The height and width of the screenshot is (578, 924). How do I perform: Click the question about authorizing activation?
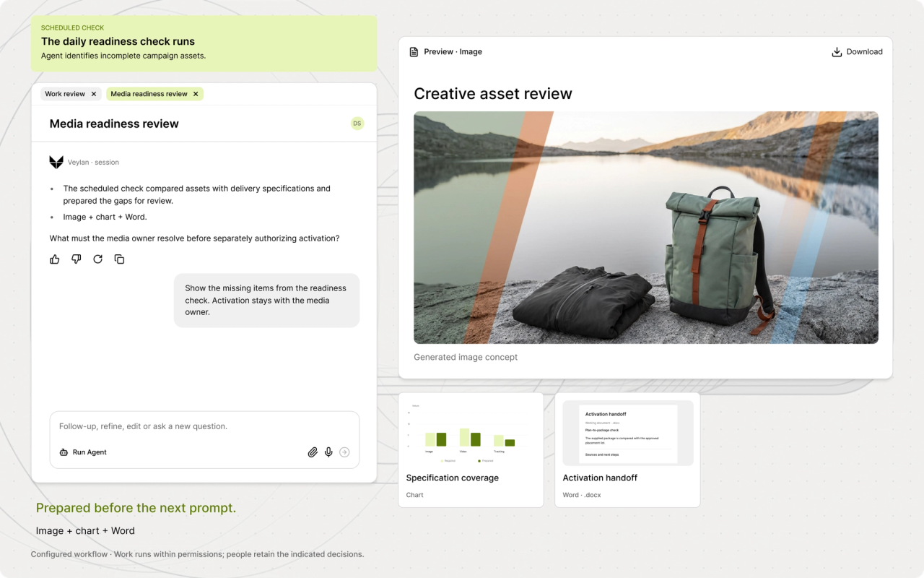tap(194, 238)
